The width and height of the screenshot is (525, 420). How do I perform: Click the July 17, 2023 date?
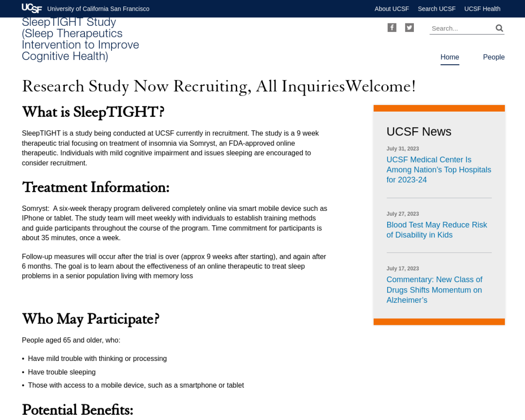click(x=403, y=269)
